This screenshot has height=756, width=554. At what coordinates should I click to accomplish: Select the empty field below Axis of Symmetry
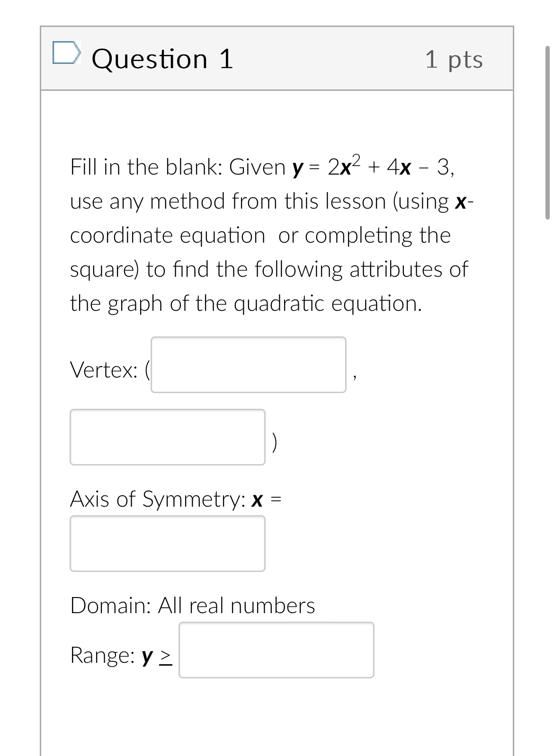167,543
